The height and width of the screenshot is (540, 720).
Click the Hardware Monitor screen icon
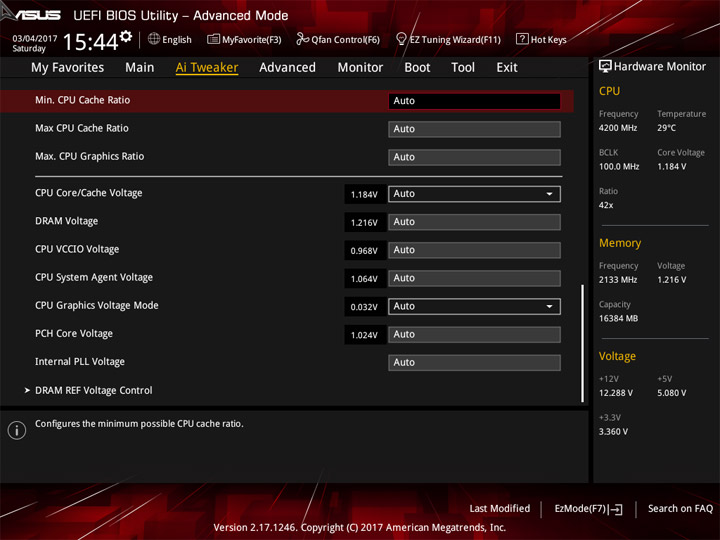[x=605, y=67]
